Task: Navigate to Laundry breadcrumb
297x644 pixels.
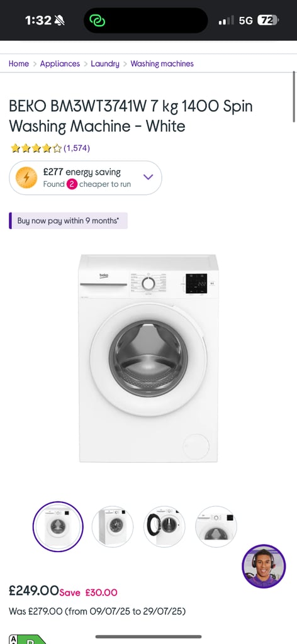Action: tap(105, 64)
